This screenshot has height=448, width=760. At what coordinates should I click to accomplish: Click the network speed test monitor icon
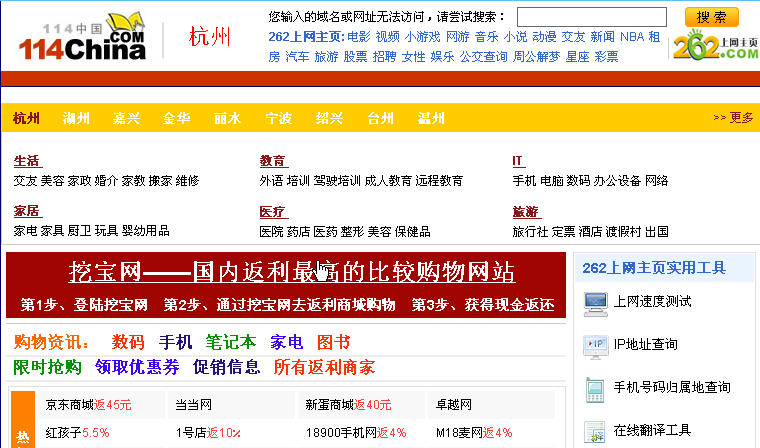pos(596,300)
